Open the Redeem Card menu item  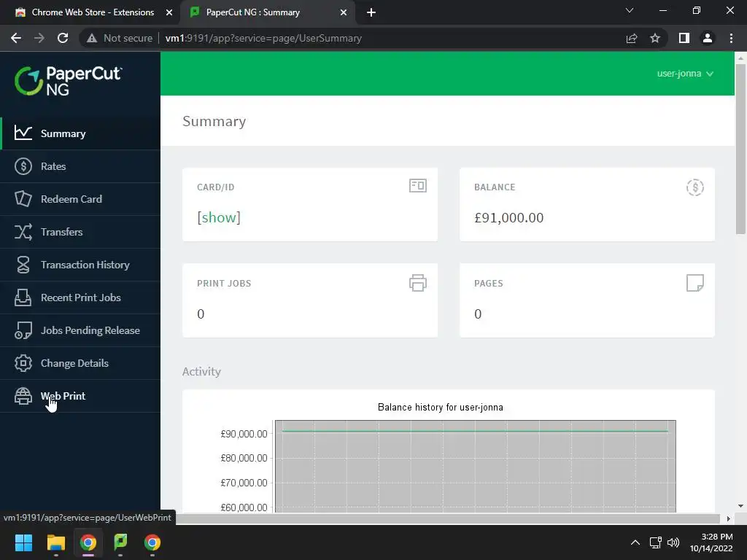[80, 199]
